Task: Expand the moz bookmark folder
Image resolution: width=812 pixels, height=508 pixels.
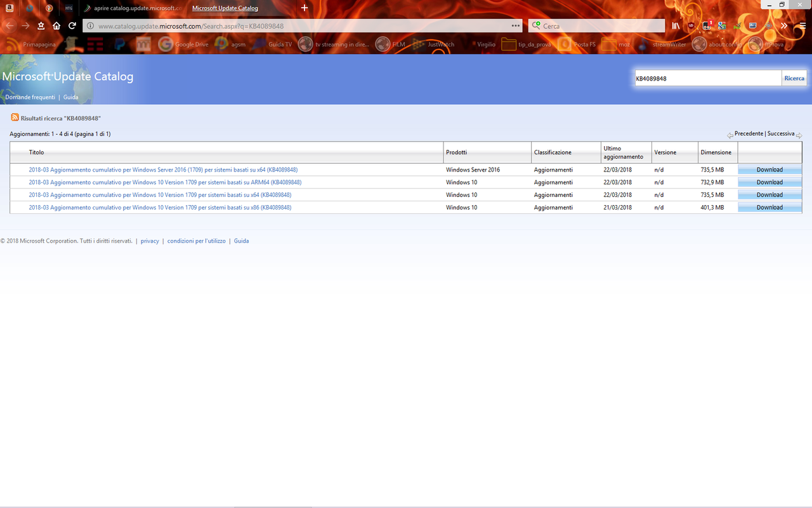Action: point(616,44)
